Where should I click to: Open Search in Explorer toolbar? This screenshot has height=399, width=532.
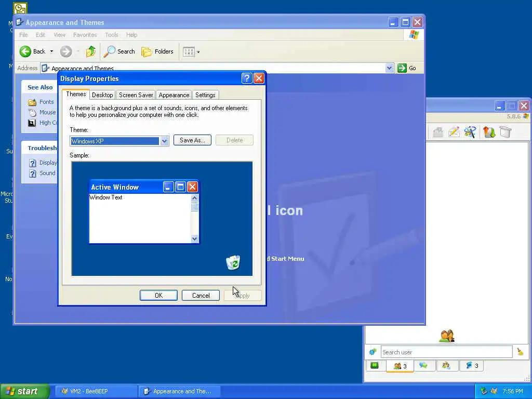(x=119, y=51)
